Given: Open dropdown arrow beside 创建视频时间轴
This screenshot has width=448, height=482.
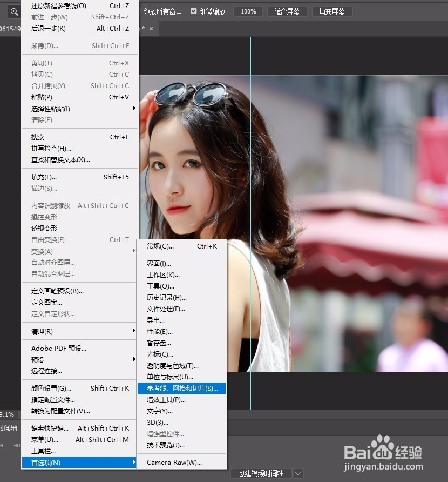Looking at the screenshot, I should [298, 473].
